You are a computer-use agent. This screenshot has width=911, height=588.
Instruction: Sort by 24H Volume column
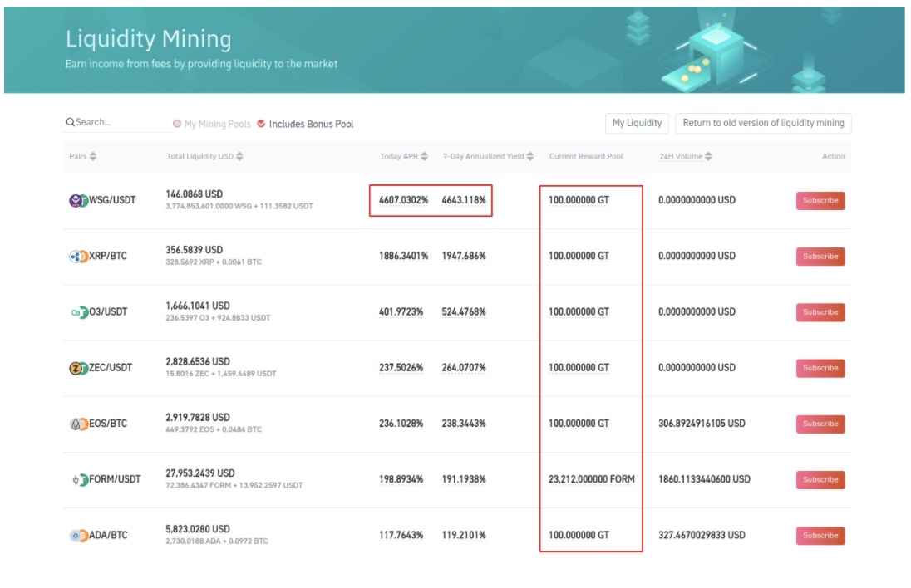pos(707,157)
